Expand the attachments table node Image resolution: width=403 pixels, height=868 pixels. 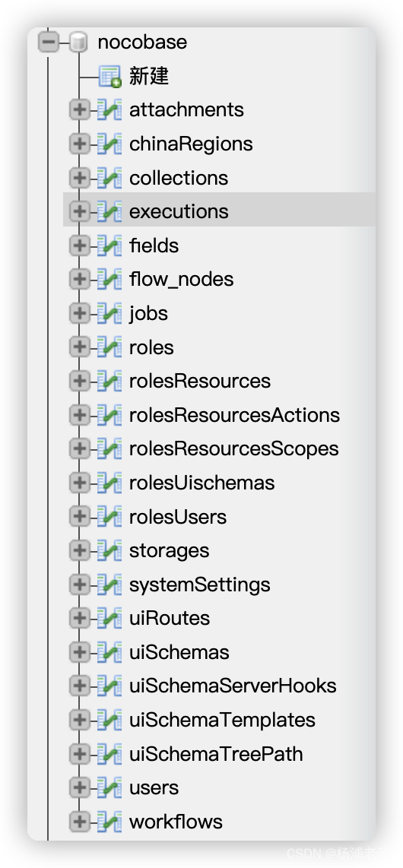coord(80,109)
